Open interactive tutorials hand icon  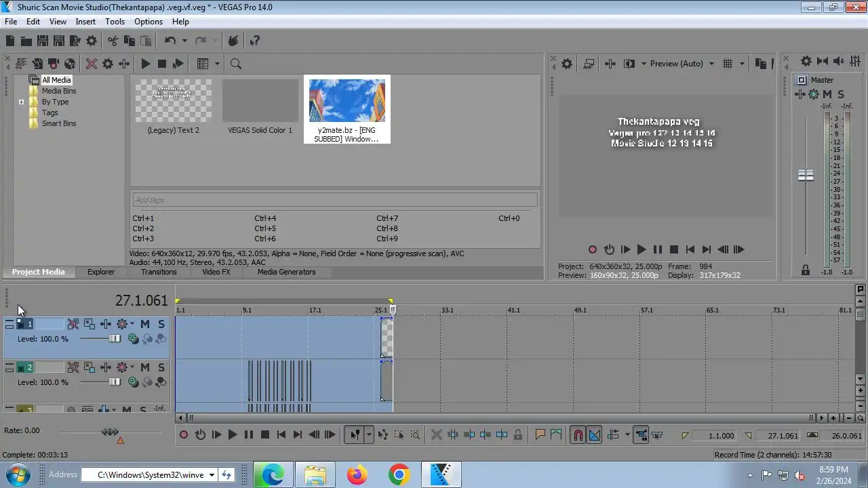pos(233,41)
